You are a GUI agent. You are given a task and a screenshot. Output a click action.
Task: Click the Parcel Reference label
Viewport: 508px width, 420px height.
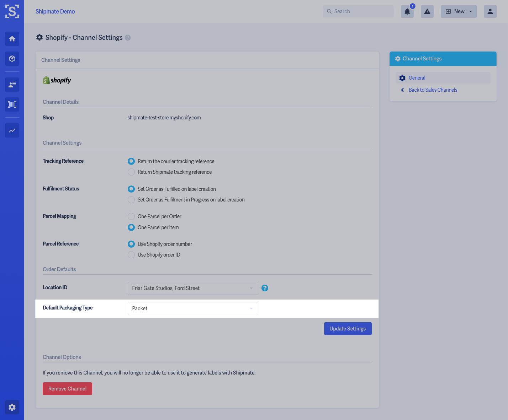pyautogui.click(x=60, y=244)
